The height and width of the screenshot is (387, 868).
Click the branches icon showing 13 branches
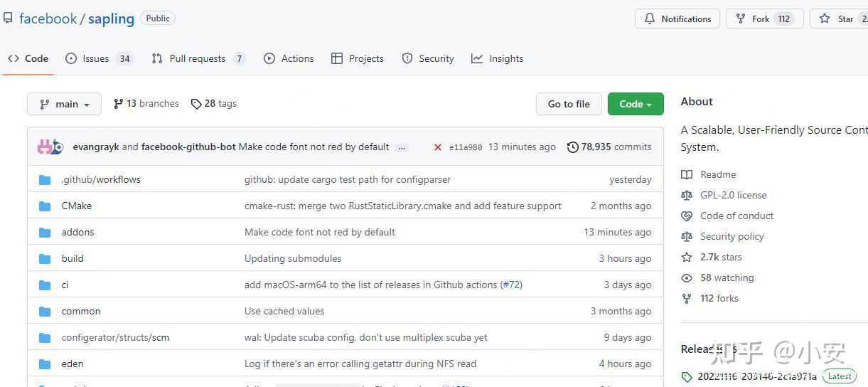tap(119, 104)
